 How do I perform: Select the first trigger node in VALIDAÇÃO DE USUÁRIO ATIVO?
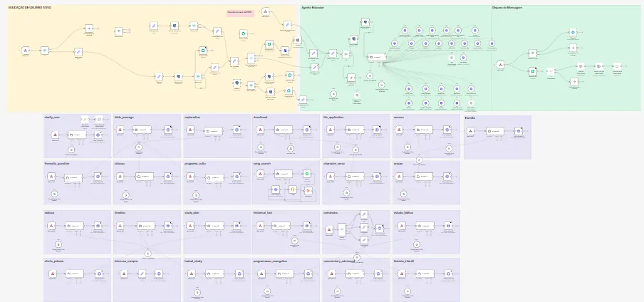point(26,51)
